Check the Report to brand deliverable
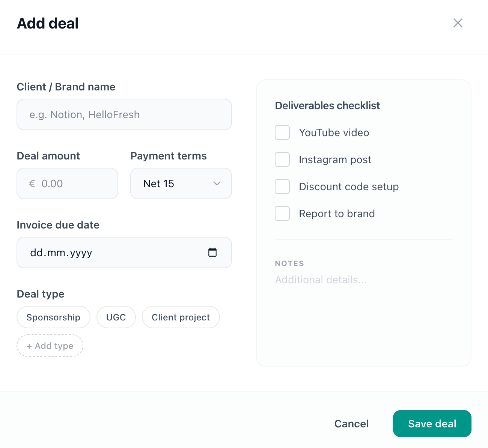The width and height of the screenshot is (488, 448). pyautogui.click(x=282, y=213)
